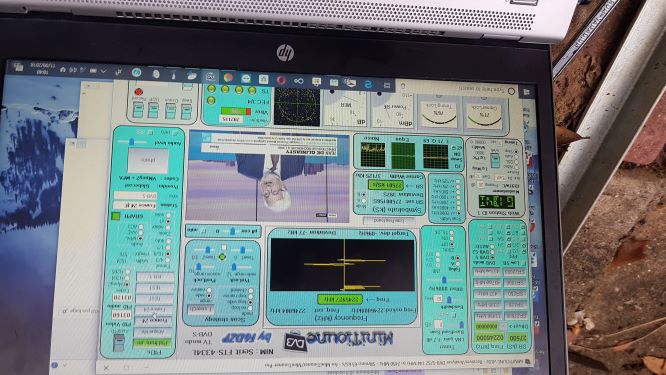The width and height of the screenshot is (666, 375).
Task: Select the DVB-S mode radio button
Action: click(492, 257)
